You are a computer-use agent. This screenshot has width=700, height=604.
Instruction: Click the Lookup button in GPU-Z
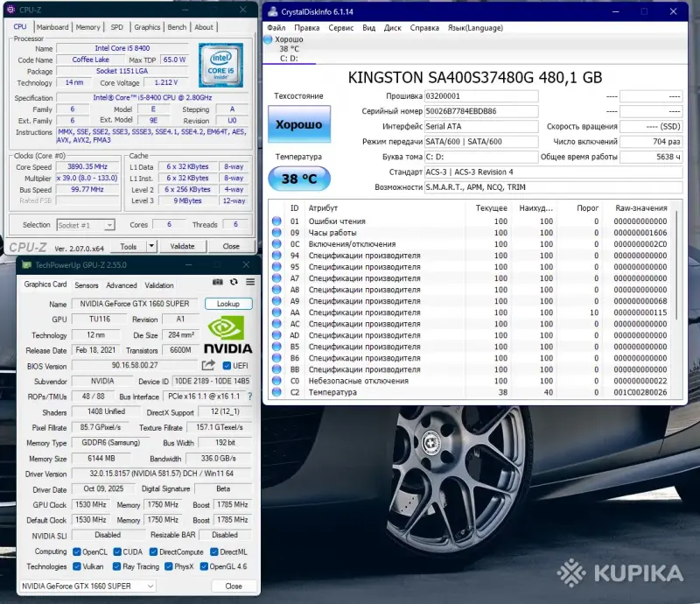point(228,304)
